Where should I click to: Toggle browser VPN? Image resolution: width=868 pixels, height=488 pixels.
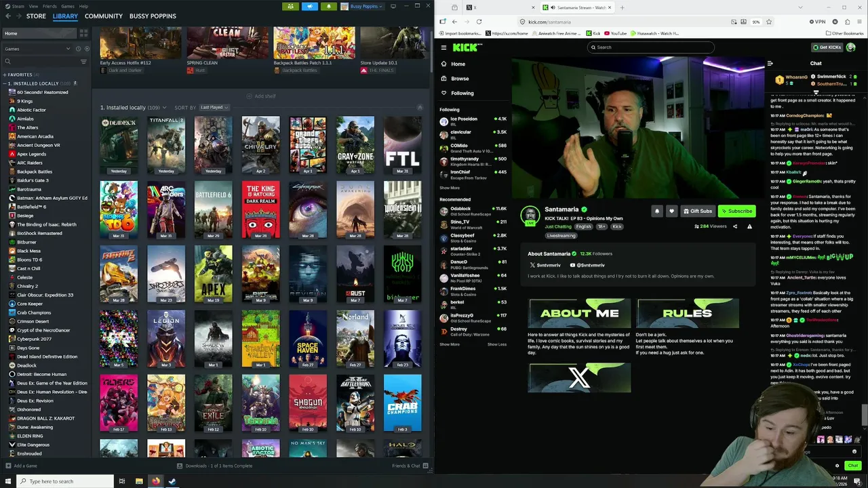coord(817,22)
